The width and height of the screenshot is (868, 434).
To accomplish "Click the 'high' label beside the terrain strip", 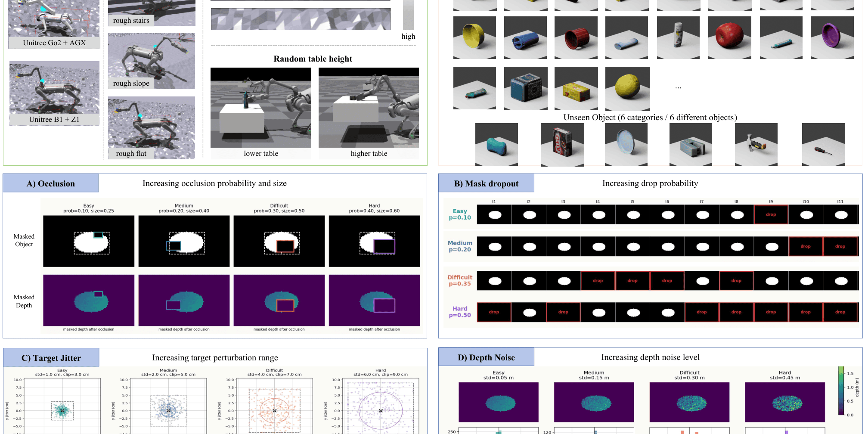I will [x=408, y=36].
